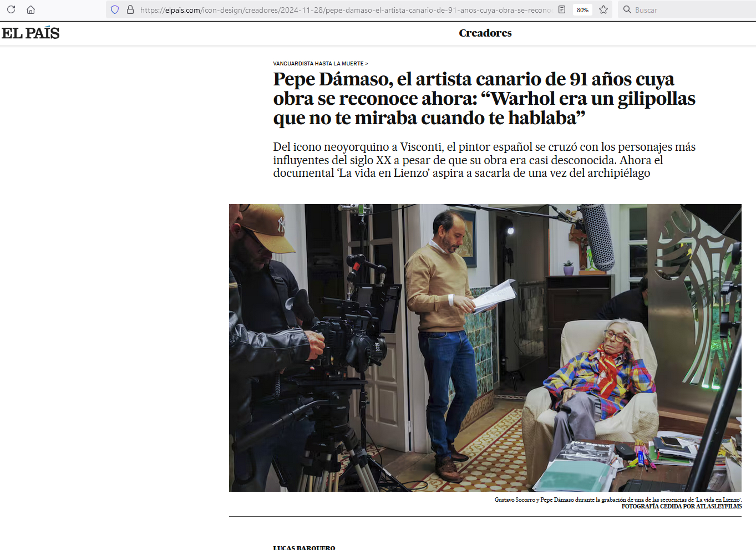The width and height of the screenshot is (756, 550).
Task: Click the Gustavo Socorro photo caption
Action: 618,500
